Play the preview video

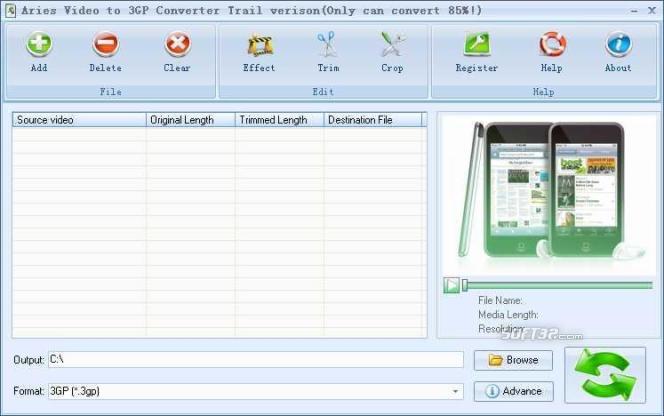[x=451, y=285]
